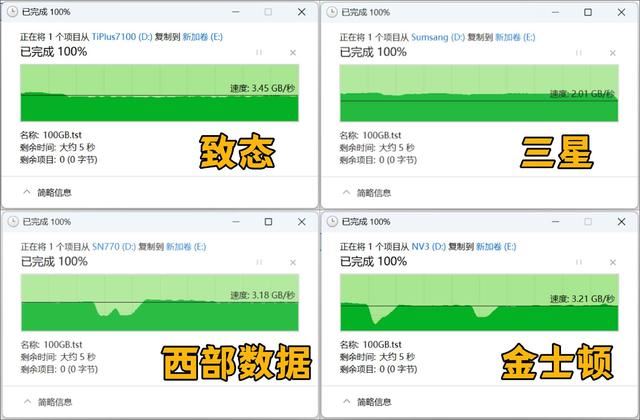The height and width of the screenshot is (420, 640).
Task: Click 剩余时间 大约 5 秒 in TiPlus7100 window
Action: pos(58,147)
